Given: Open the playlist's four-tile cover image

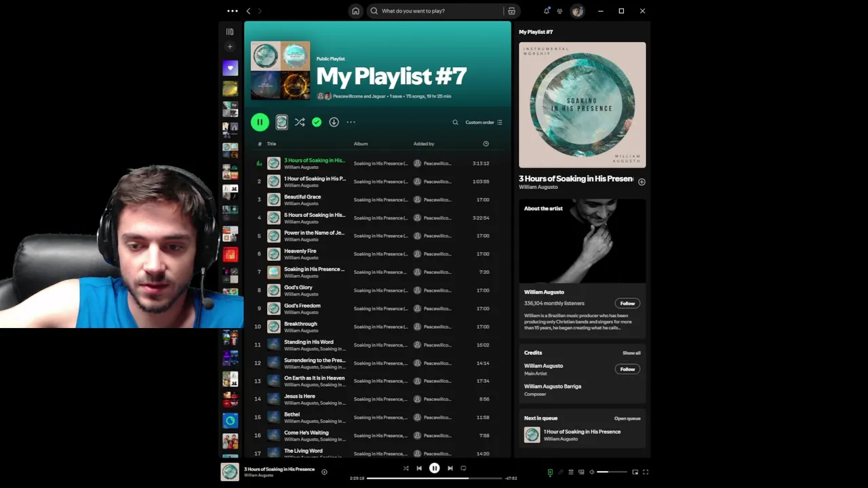Looking at the screenshot, I should click(280, 70).
